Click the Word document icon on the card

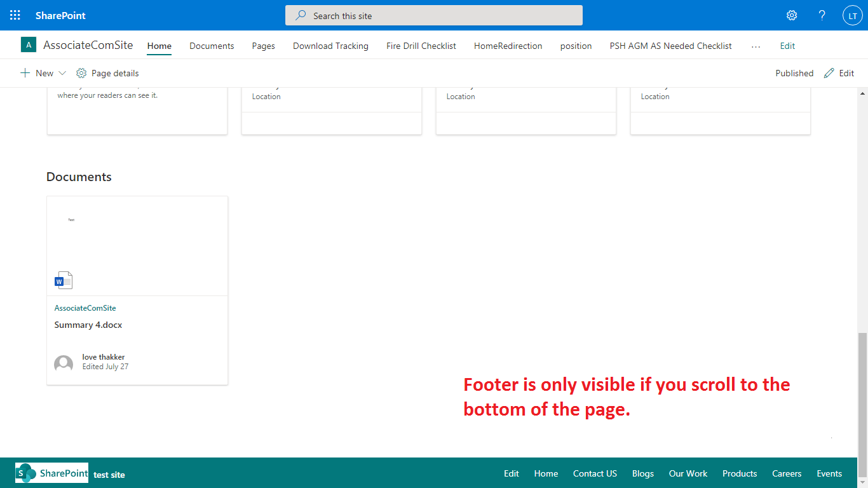64,280
